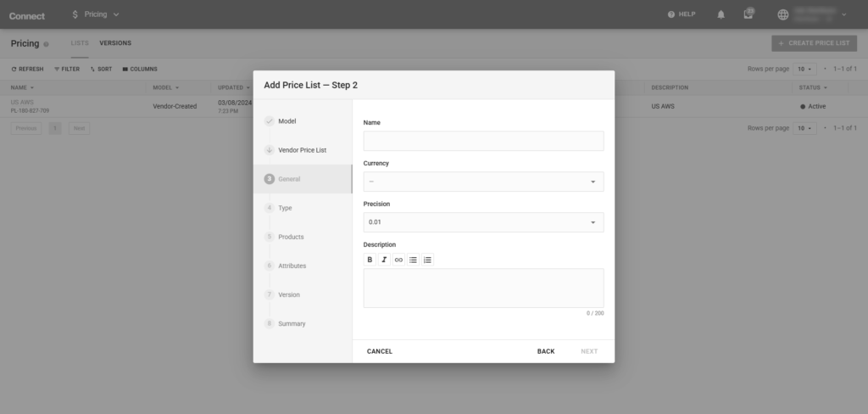
Task: Expand the Currency dropdown
Action: (x=483, y=182)
